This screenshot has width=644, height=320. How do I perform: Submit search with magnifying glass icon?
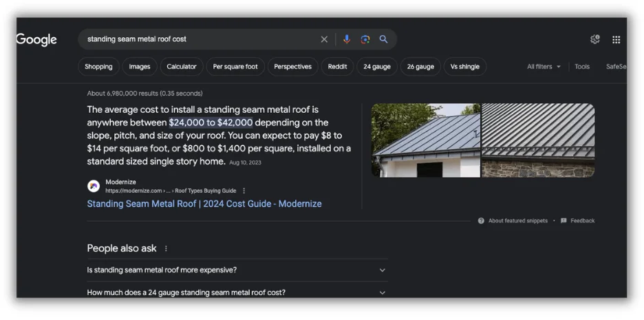383,39
